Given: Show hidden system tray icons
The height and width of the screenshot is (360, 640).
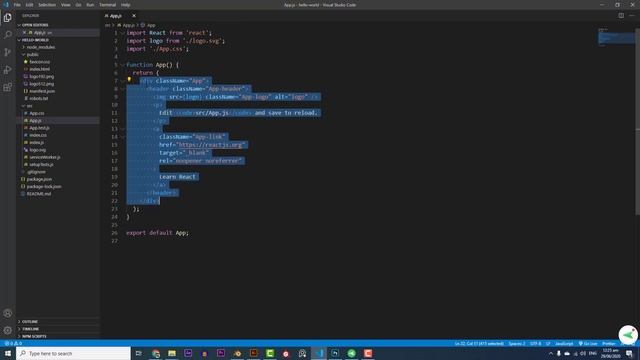Looking at the screenshot, I should [551, 353].
